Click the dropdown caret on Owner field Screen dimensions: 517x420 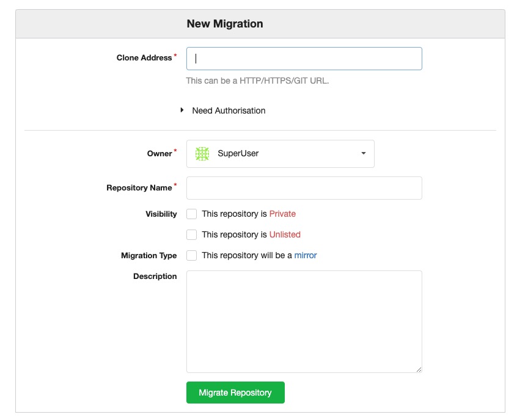pyautogui.click(x=362, y=154)
